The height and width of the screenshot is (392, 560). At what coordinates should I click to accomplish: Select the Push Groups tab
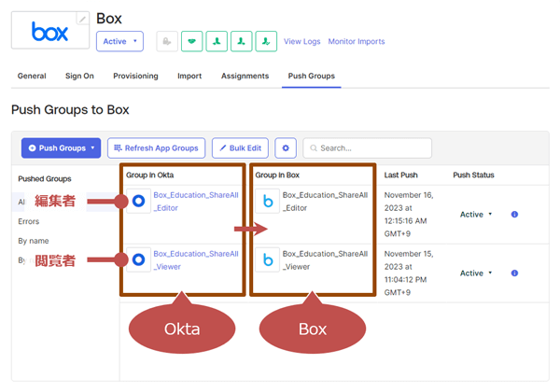point(312,76)
